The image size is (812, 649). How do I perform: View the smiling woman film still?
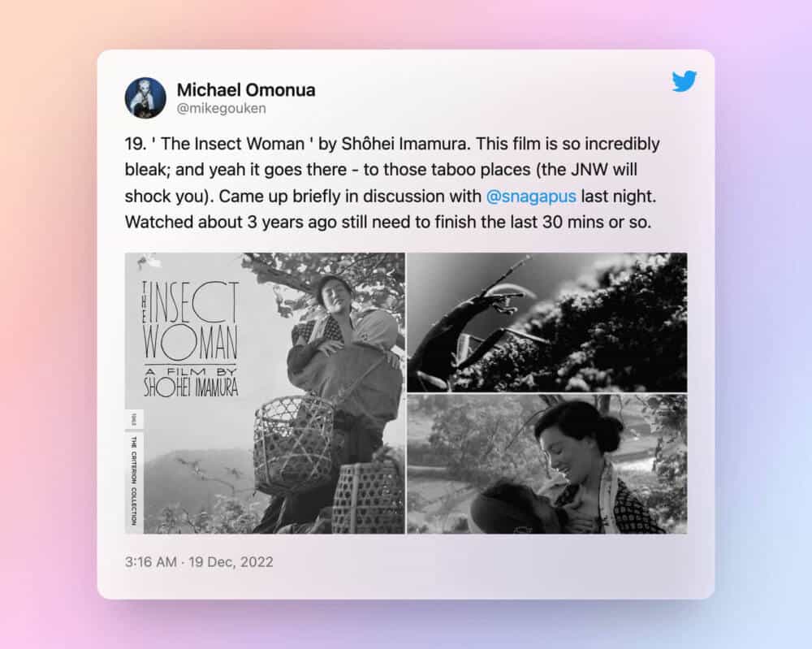[547, 464]
